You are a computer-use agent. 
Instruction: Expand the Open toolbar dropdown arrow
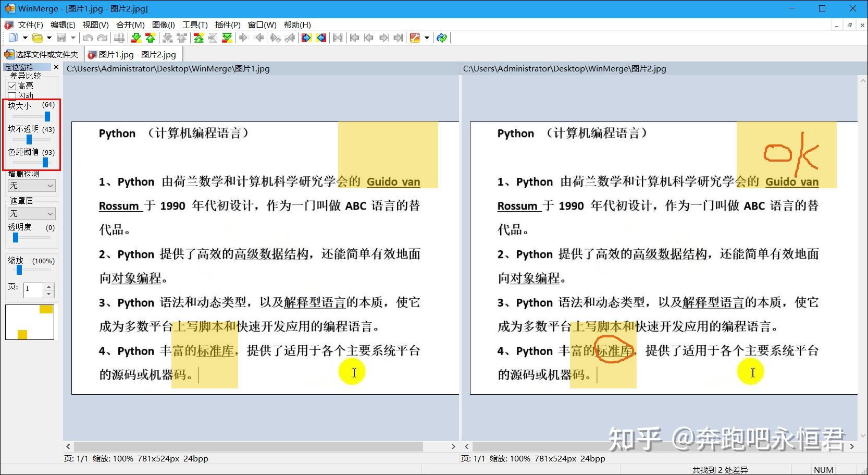point(49,38)
